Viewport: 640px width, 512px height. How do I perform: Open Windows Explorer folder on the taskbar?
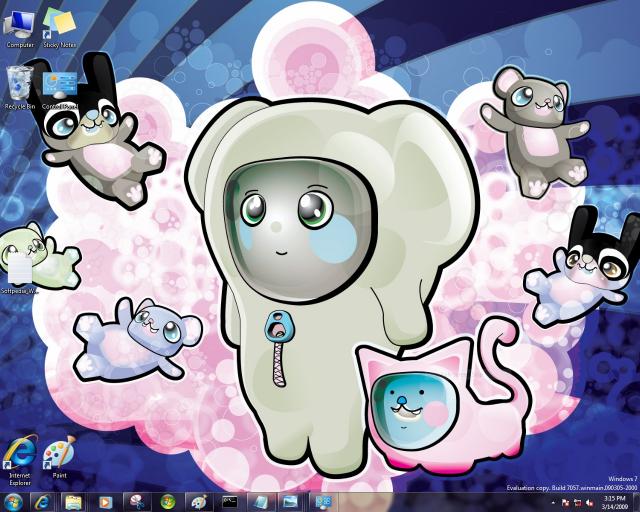click(x=73, y=501)
